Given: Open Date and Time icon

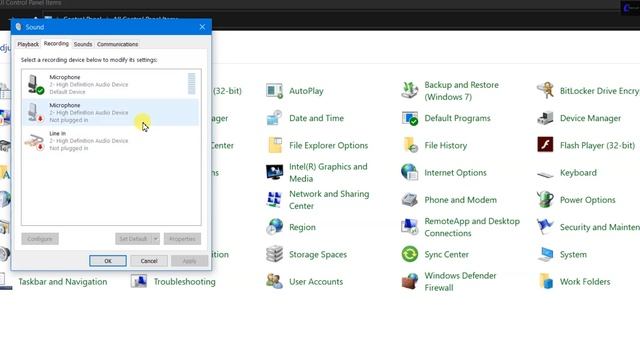Looking at the screenshot, I should coord(274,118).
